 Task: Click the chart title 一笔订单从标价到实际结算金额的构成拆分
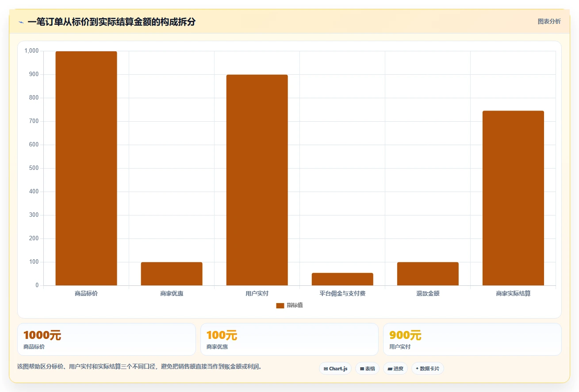111,22
